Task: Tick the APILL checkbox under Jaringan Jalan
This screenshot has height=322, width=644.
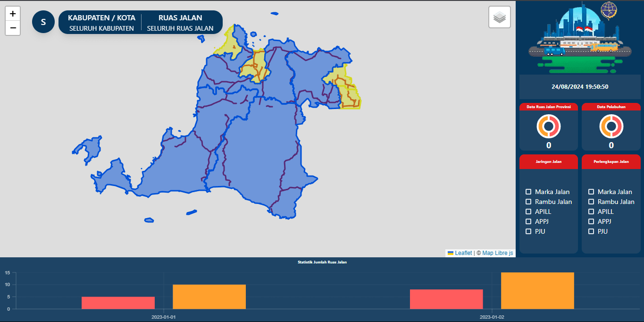Action: pyautogui.click(x=528, y=212)
